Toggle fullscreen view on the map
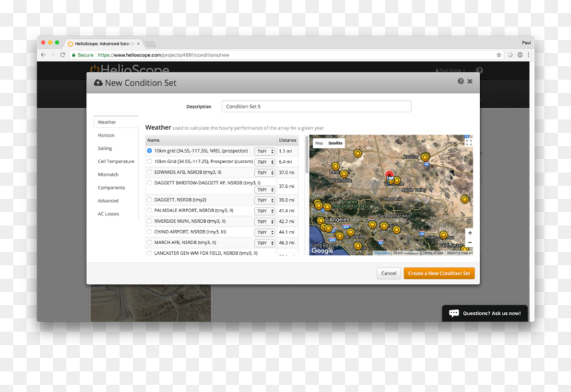 (469, 143)
